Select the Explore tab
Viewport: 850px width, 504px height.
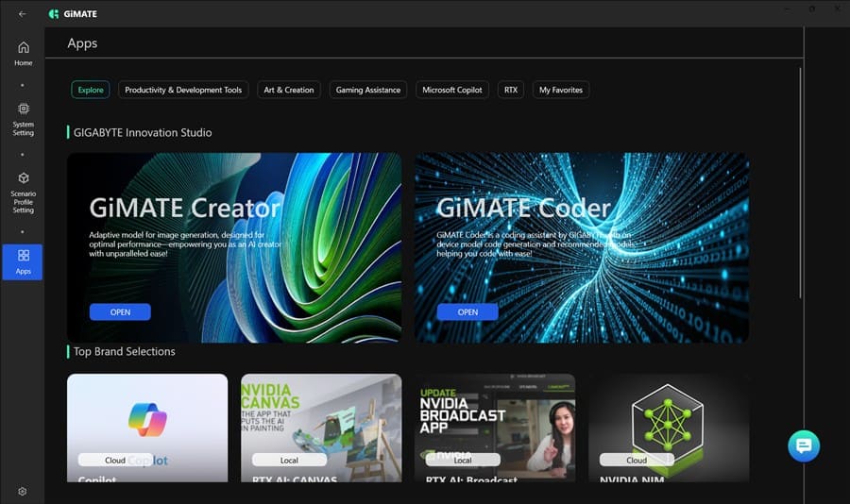click(91, 90)
